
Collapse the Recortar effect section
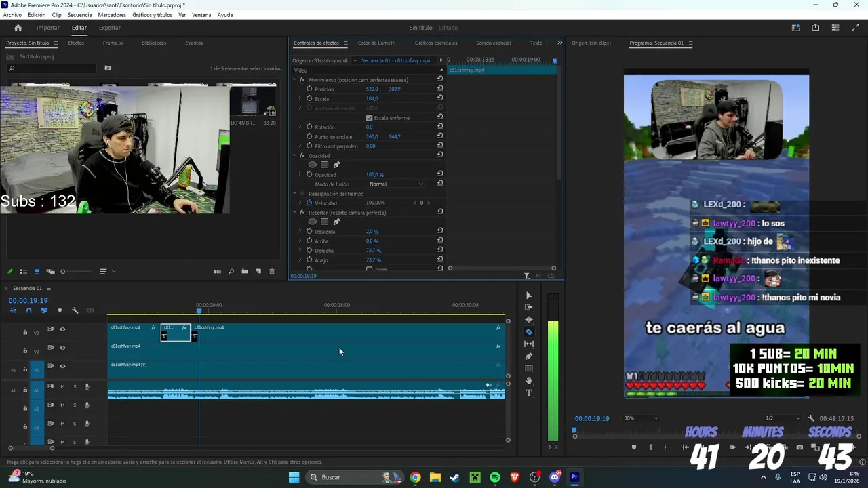[294, 213]
